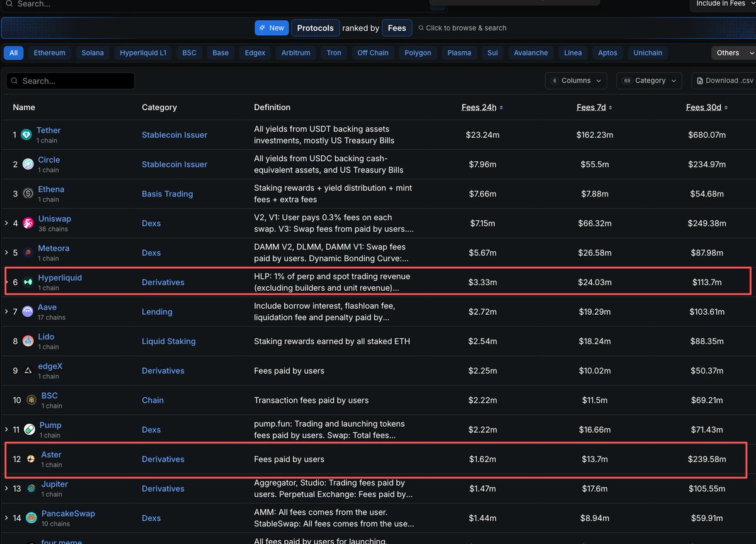Screen dimensions: 756x544
Task: Expand the Jupiter row breakdown
Action: click(6, 489)
